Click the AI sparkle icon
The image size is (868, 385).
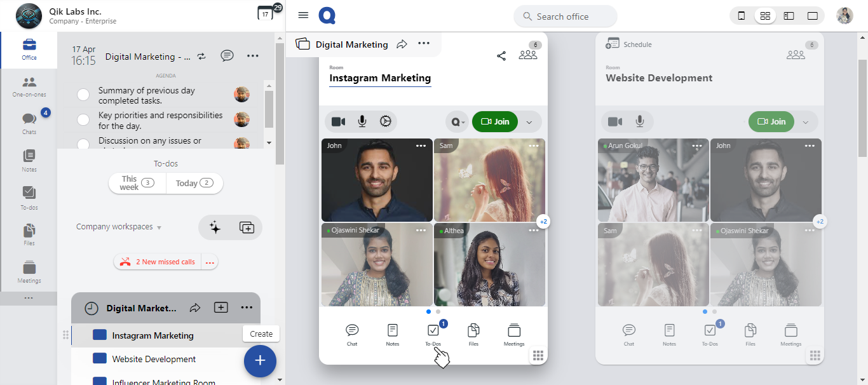[215, 227]
